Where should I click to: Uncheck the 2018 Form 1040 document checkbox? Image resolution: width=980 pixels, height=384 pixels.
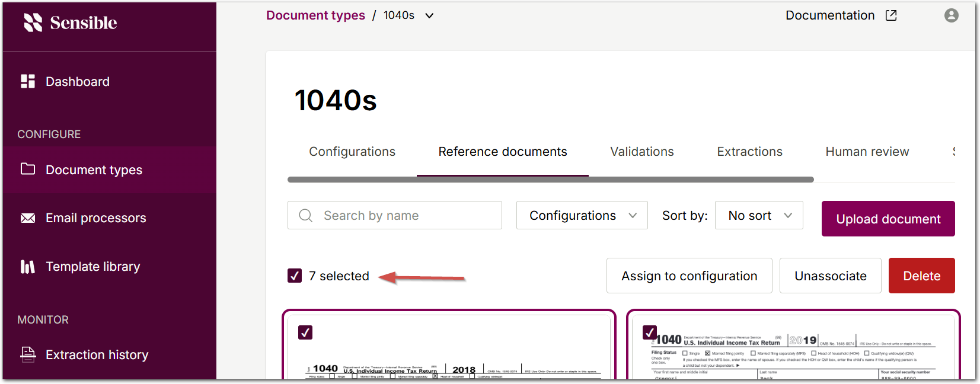click(305, 332)
